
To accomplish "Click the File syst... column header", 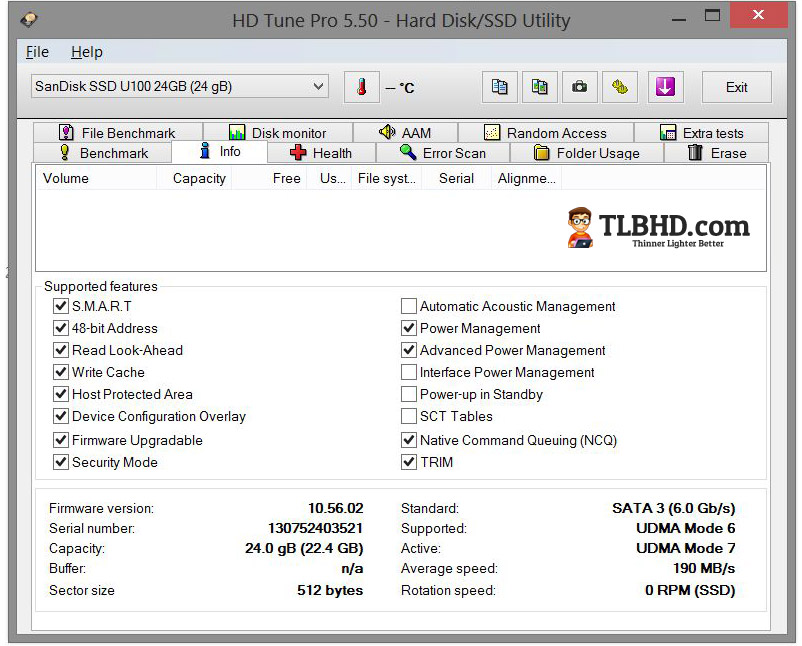I will (386, 178).
